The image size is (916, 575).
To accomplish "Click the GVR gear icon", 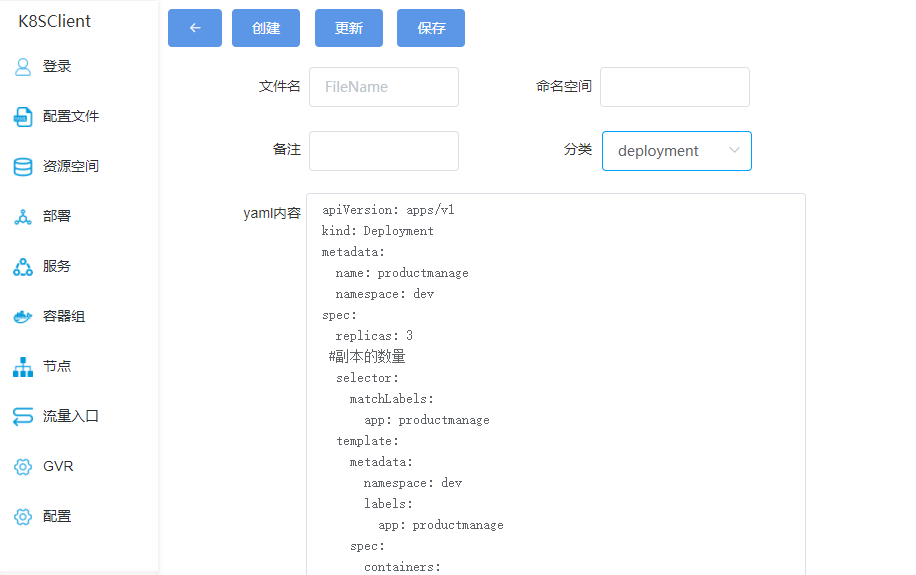I will click(23, 467).
